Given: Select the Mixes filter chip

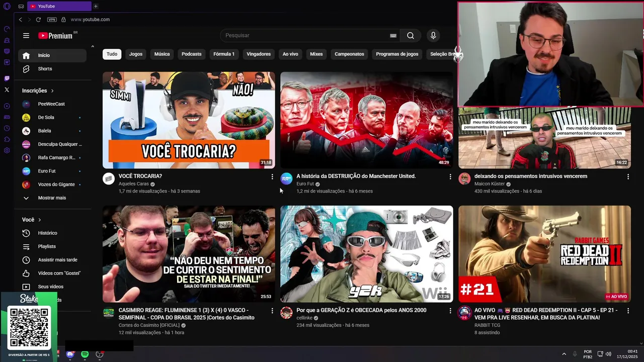Looking at the screenshot, I should pyautogui.click(x=316, y=54).
